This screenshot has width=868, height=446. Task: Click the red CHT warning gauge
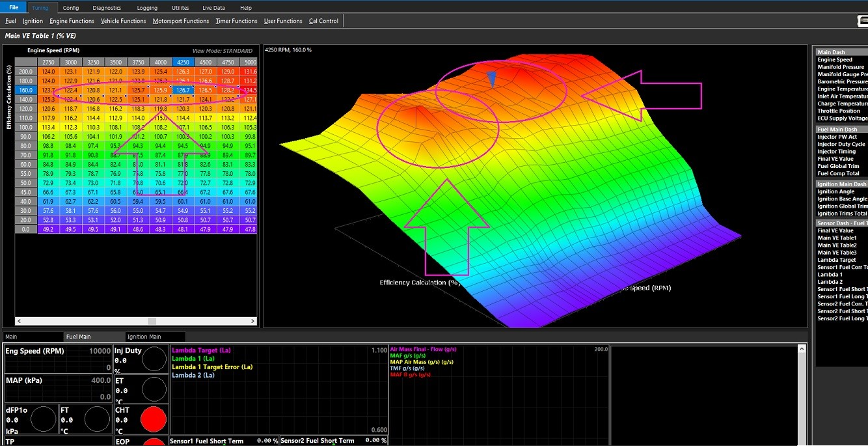[x=154, y=419]
